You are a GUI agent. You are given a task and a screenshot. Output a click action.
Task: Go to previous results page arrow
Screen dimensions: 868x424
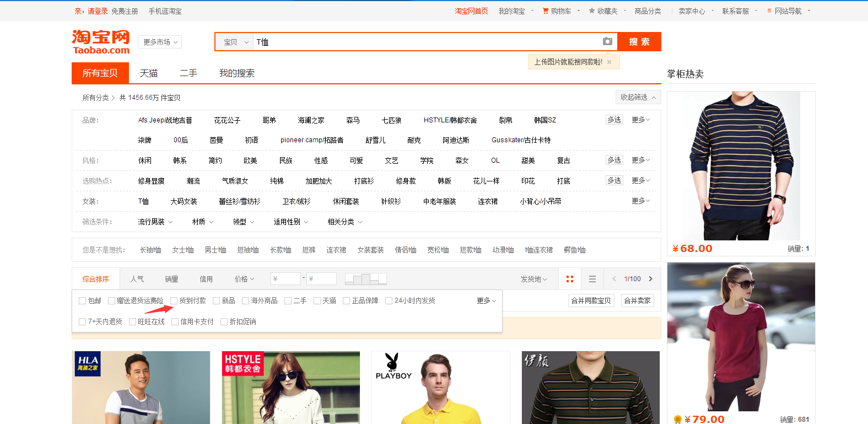tap(614, 279)
